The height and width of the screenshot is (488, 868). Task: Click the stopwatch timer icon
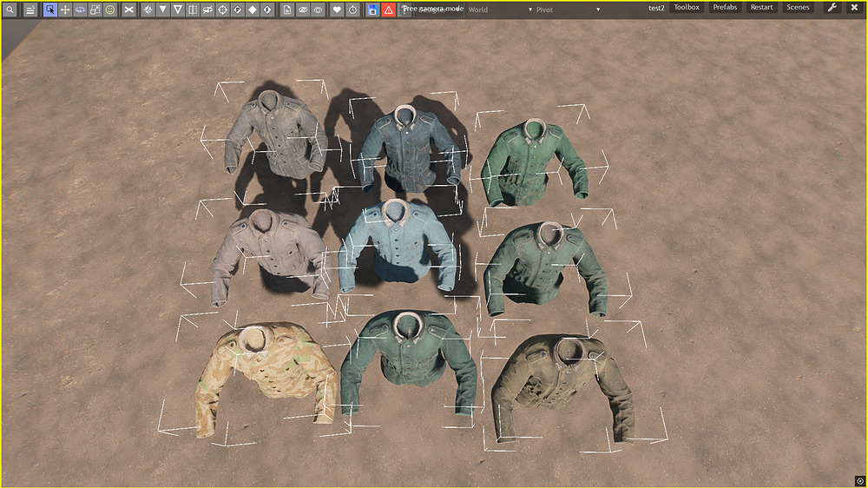(352, 10)
